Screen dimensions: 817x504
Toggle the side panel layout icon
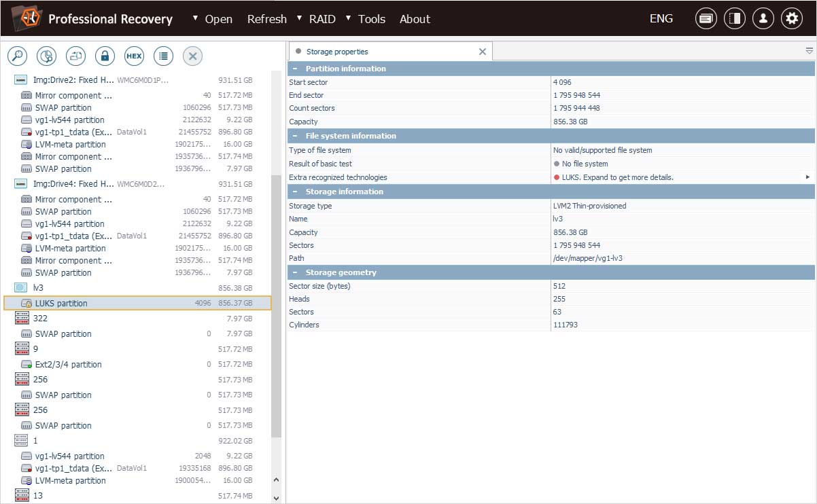point(734,19)
